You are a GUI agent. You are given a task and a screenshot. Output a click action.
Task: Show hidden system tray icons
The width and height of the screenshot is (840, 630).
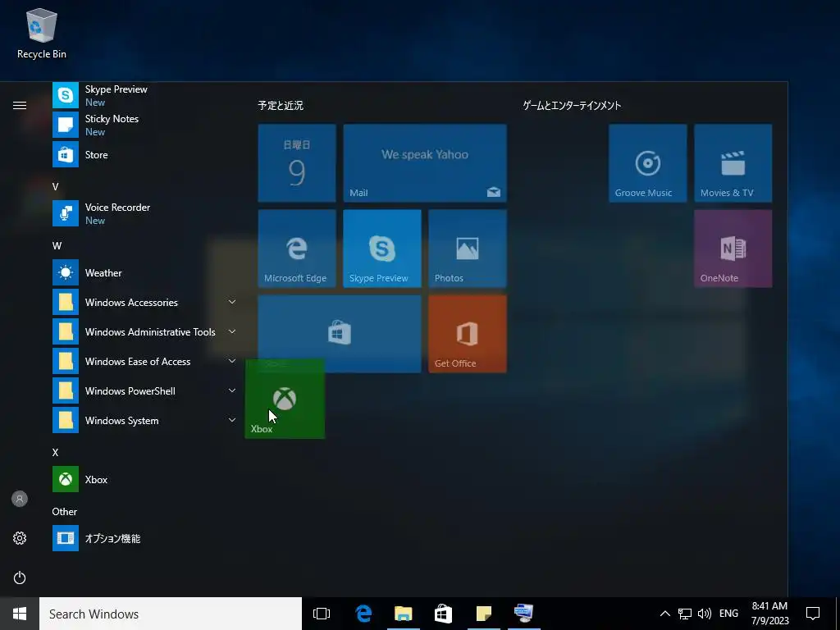coord(664,614)
